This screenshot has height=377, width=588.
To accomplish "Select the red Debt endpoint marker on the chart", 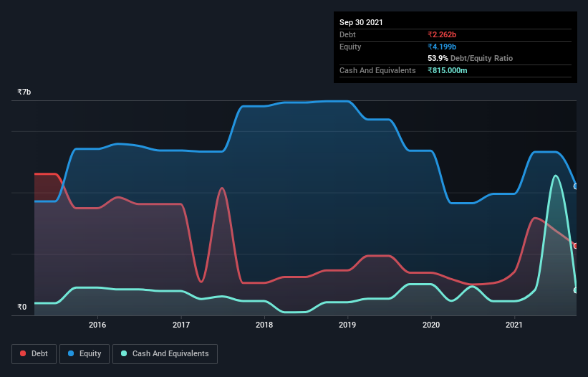I will 576,246.
